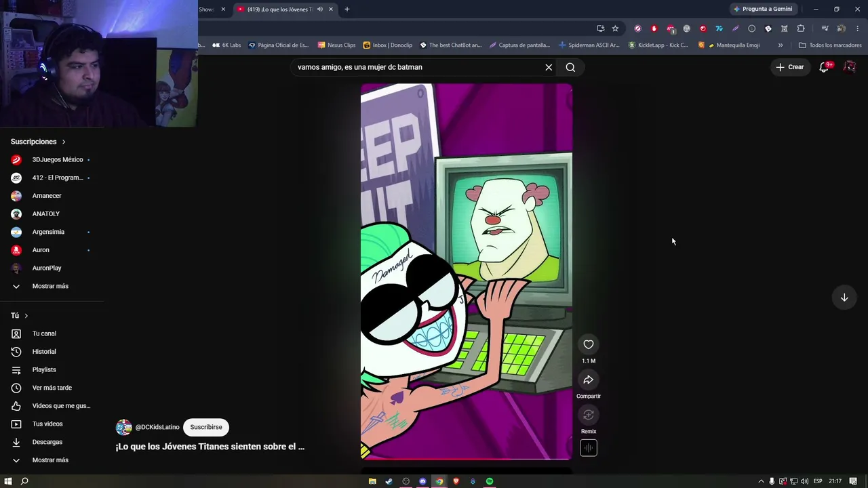The height and width of the screenshot is (488, 868).
Task: Open the @DCKidsLatino channel link
Action: [x=157, y=427]
